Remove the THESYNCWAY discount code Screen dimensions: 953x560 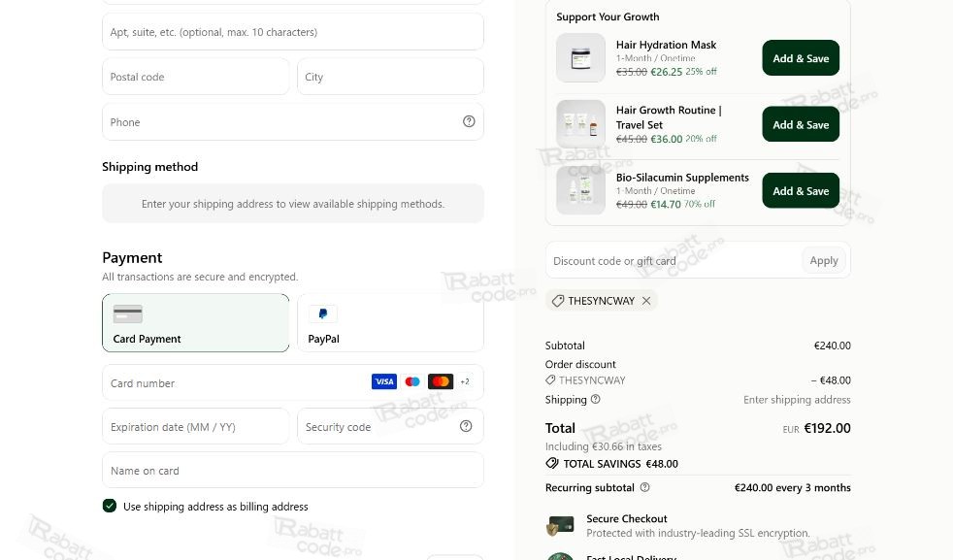(646, 300)
